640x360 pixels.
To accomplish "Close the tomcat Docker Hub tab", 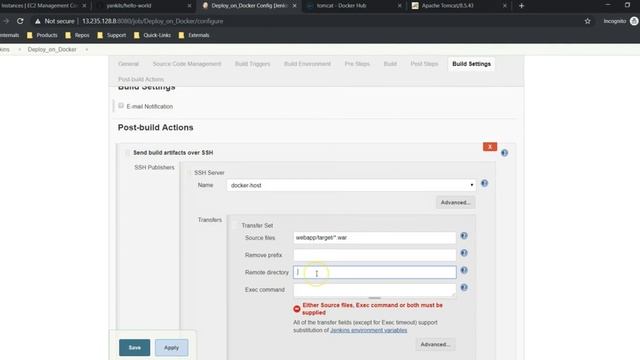I will click(x=399, y=6).
